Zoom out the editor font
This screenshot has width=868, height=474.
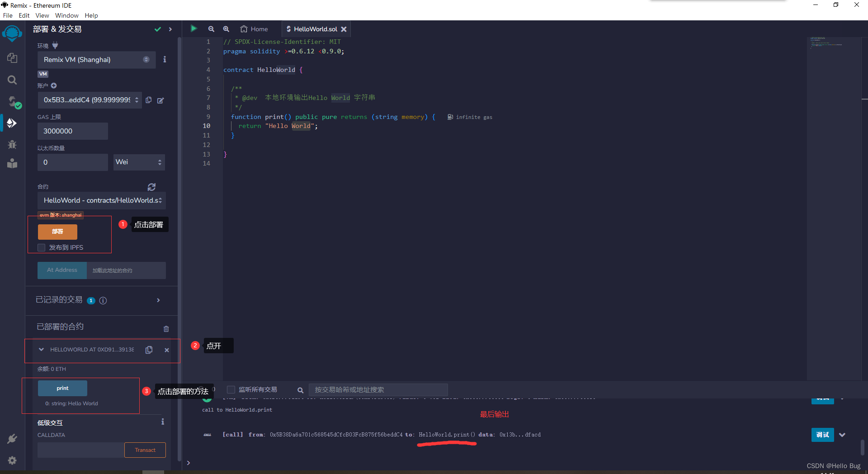point(211,29)
